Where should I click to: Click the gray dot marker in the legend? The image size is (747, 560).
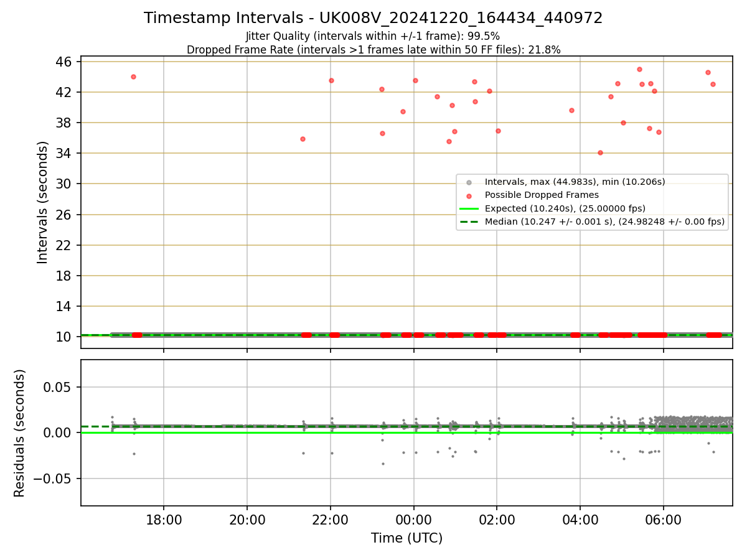point(469,182)
